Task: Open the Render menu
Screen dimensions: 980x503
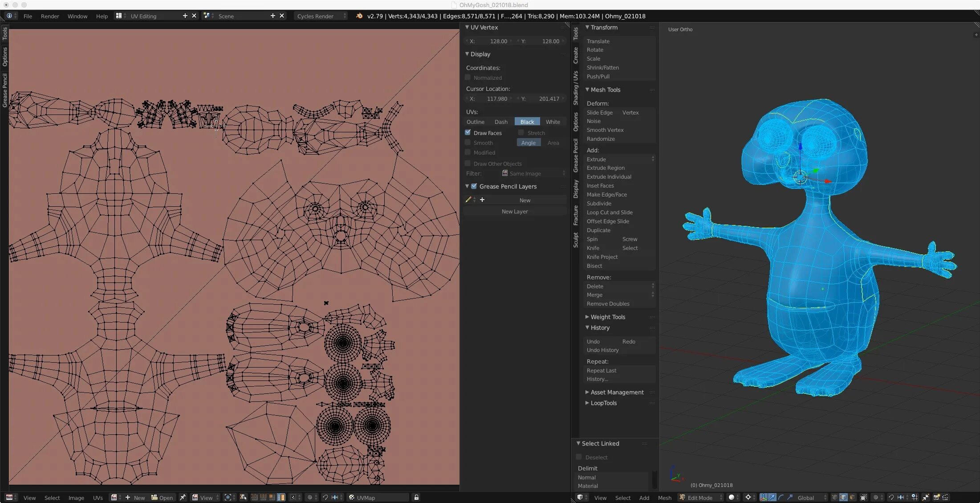Action: point(50,16)
